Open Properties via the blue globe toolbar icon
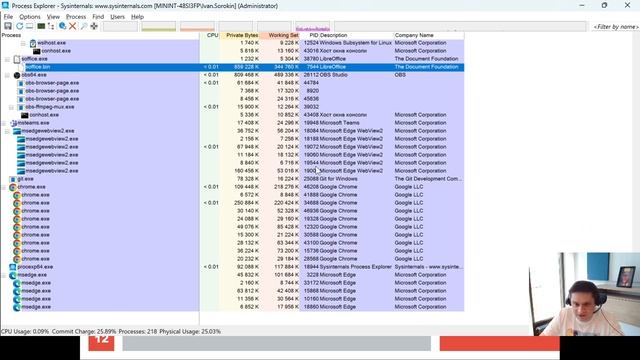This screenshot has width=640, height=360. pyautogui.click(x=62, y=26)
